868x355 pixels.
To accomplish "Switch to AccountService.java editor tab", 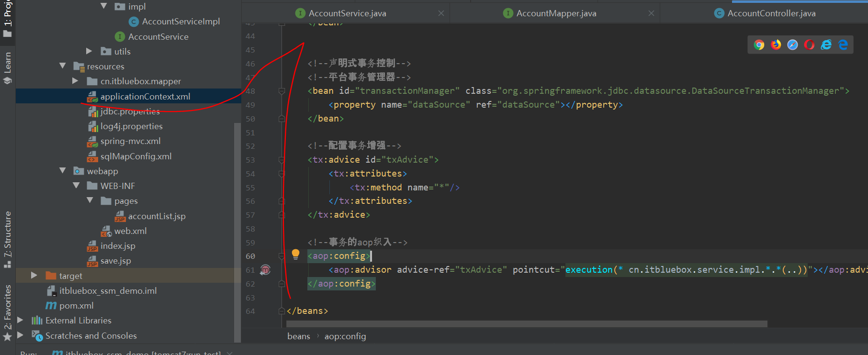I will pyautogui.click(x=347, y=13).
